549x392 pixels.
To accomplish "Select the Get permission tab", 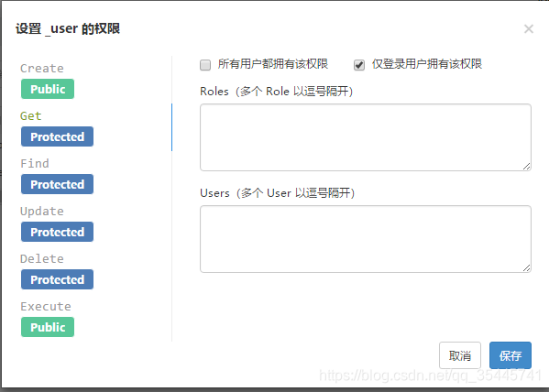I will coord(31,115).
